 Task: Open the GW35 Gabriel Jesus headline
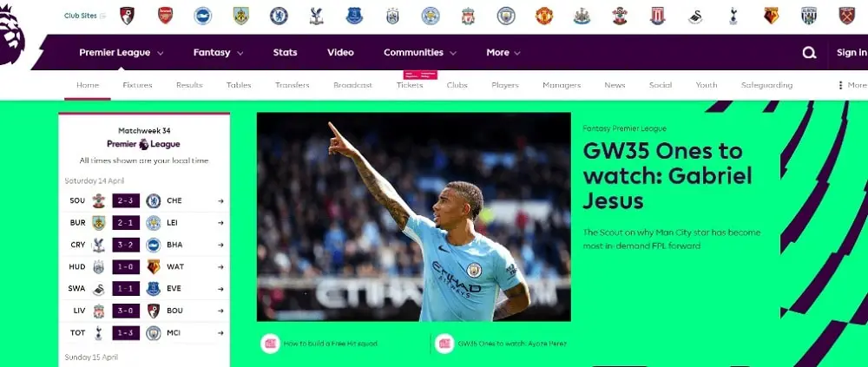click(x=667, y=175)
